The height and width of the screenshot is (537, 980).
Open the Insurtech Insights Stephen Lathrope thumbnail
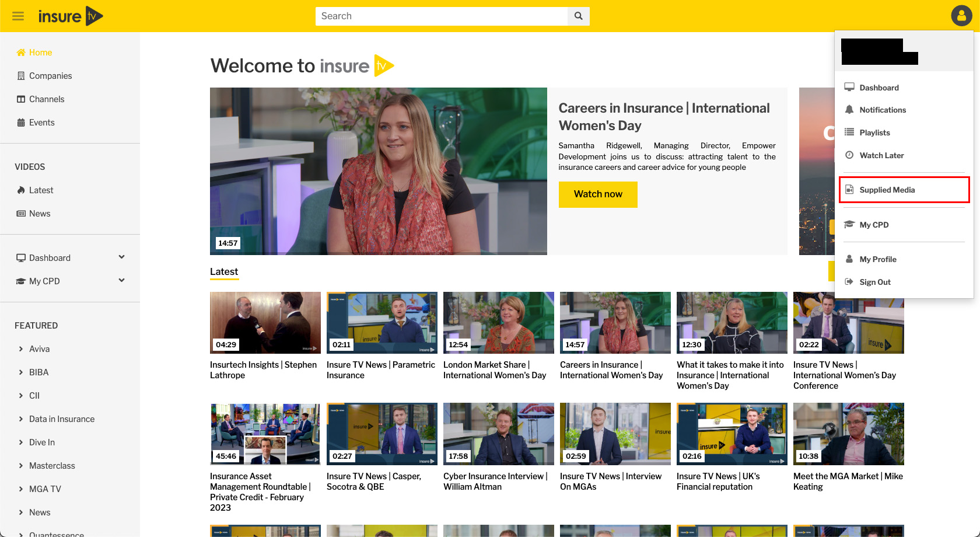pyautogui.click(x=265, y=323)
